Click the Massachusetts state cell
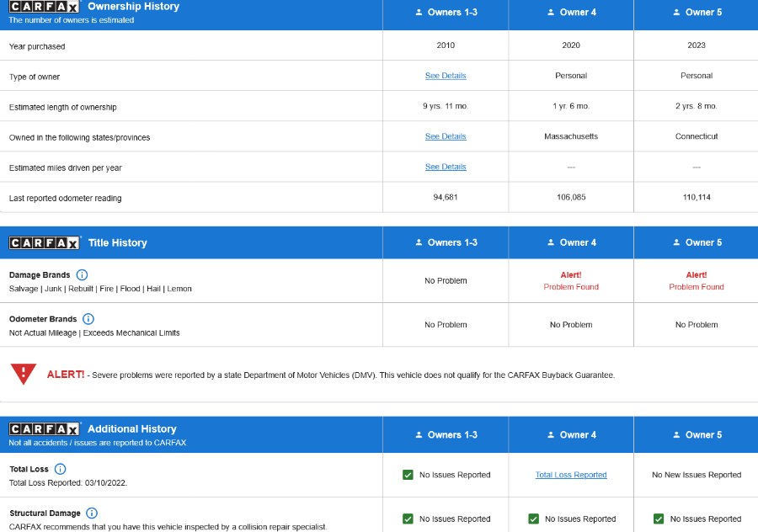The height and width of the screenshot is (532, 758). [x=571, y=136]
